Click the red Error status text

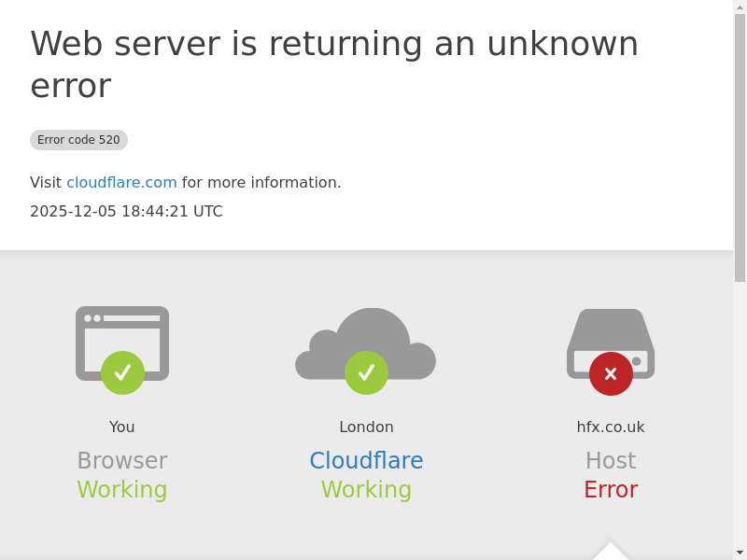(611, 490)
